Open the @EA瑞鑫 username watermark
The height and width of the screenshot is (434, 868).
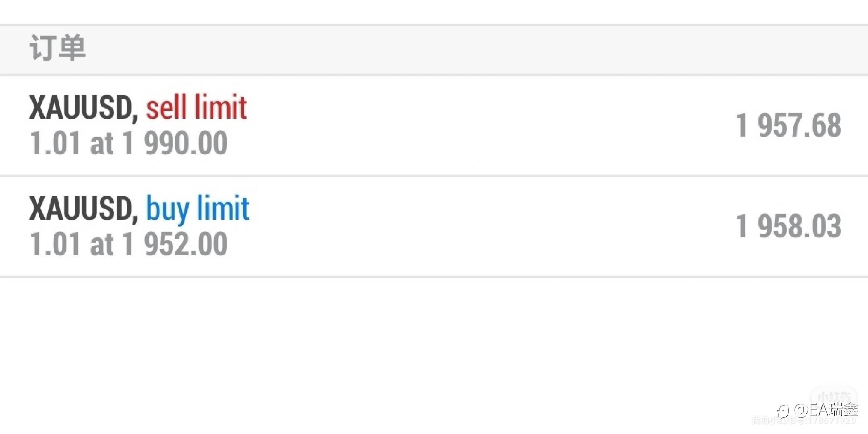pyautogui.click(x=825, y=410)
